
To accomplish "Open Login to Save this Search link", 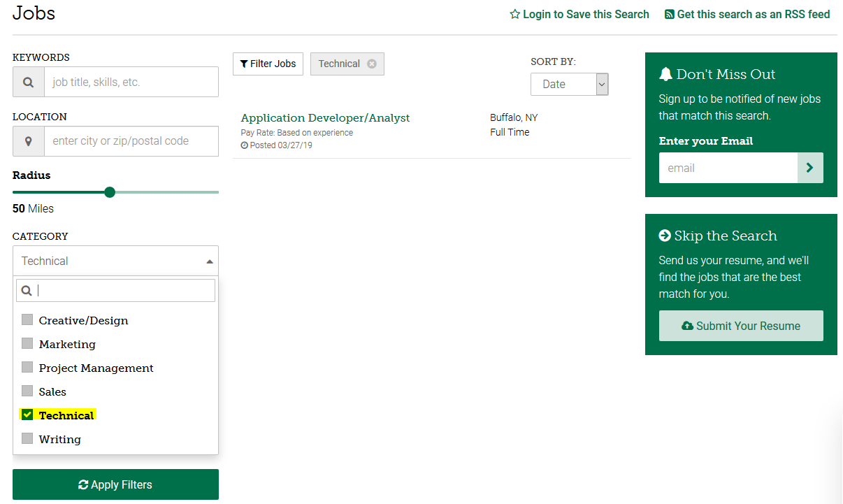I will pos(579,14).
